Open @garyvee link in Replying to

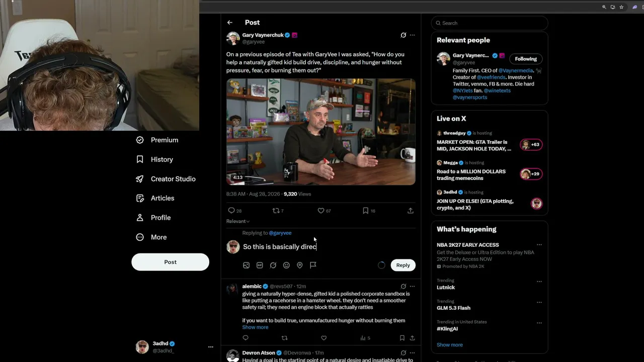click(280, 233)
